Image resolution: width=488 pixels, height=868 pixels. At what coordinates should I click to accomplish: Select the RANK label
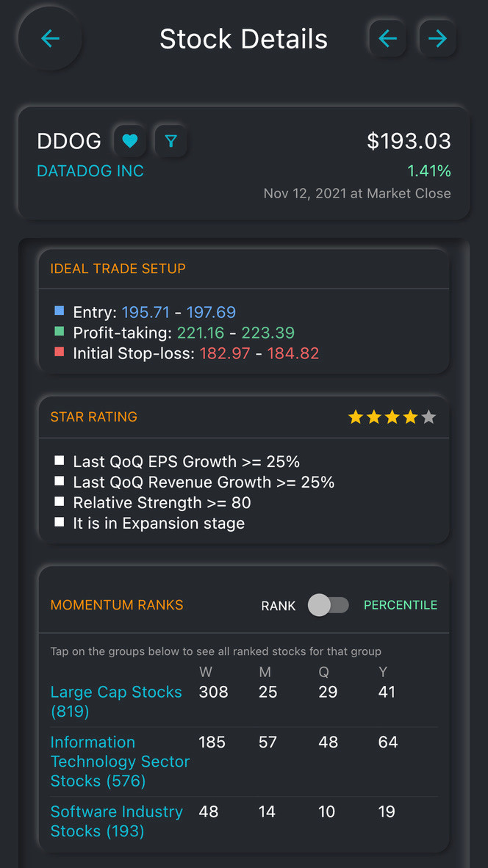[x=279, y=606]
